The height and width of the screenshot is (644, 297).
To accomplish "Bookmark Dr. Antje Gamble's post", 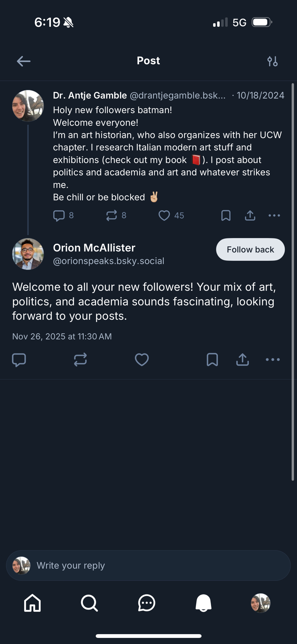I will 226,215.
